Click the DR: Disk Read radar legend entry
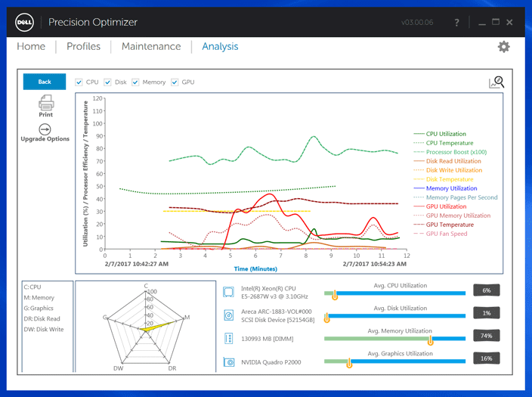Screen dimensions: 532x397 pos(42,318)
